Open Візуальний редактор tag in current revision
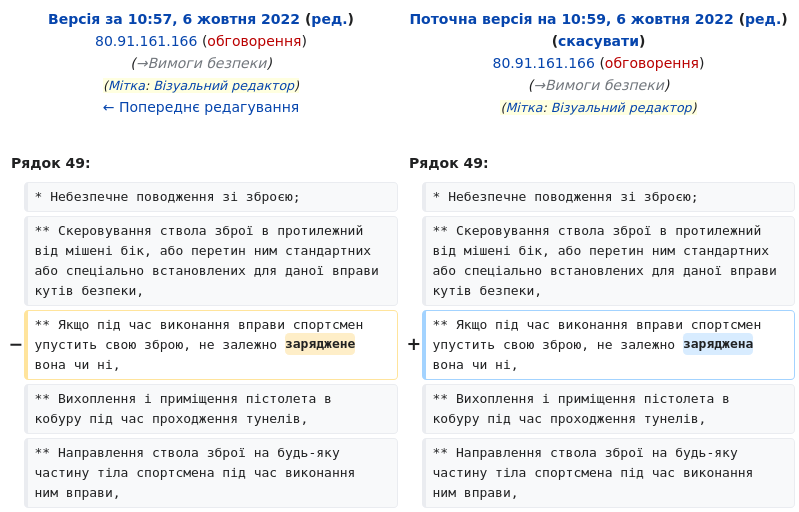Screen dimensions: 799x512 point(622,107)
